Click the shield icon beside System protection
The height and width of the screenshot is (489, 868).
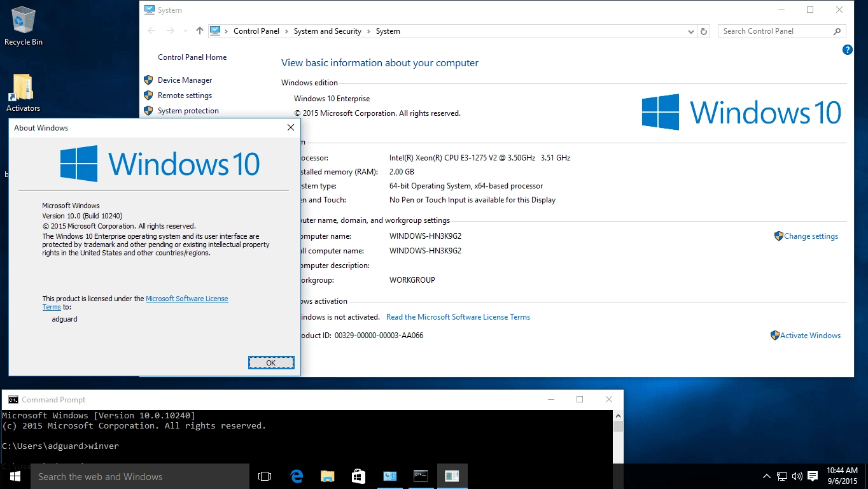(x=148, y=111)
